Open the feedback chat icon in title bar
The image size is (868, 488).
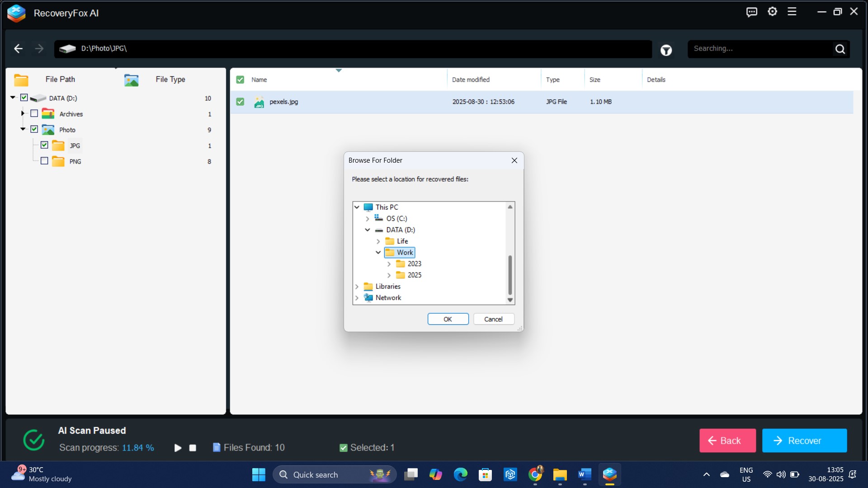click(752, 12)
